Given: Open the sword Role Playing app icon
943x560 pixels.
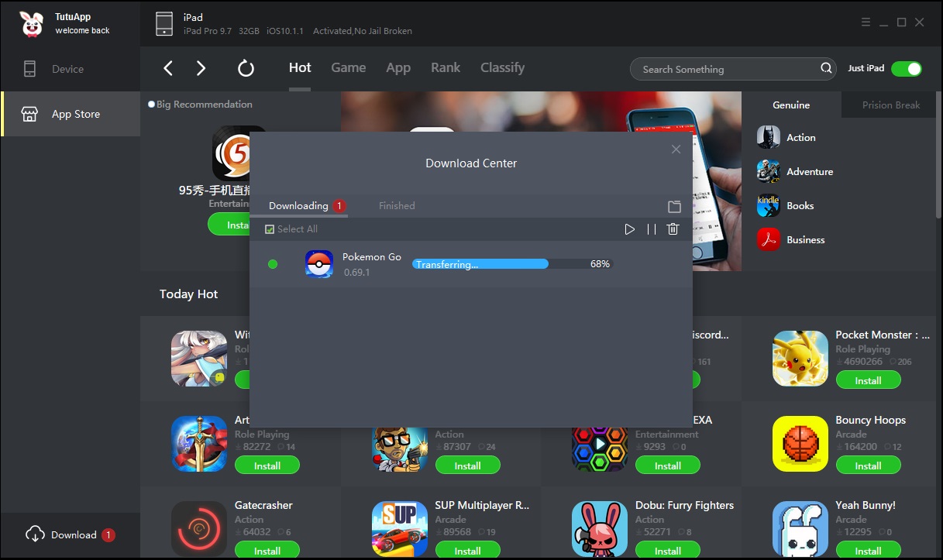Looking at the screenshot, I should (x=199, y=443).
